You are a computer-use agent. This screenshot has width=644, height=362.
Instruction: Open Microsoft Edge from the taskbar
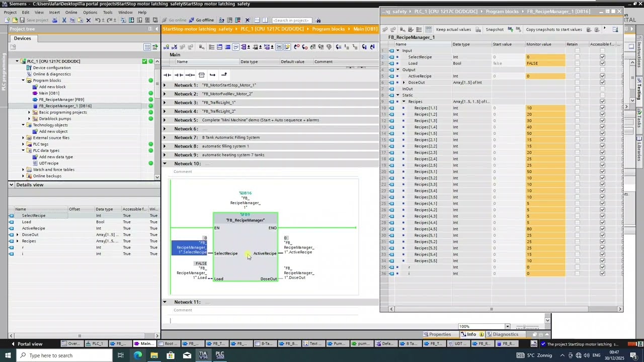coord(138,355)
